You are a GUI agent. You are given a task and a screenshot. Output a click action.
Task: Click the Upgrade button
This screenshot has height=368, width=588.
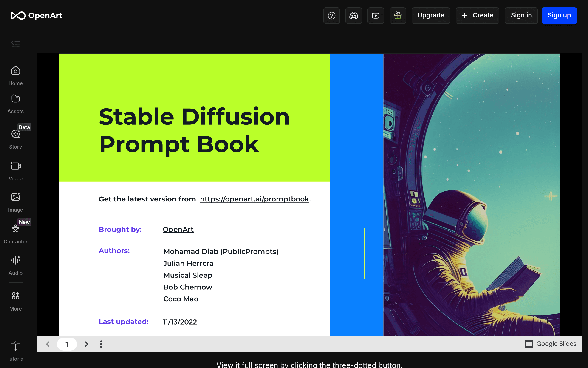click(431, 16)
